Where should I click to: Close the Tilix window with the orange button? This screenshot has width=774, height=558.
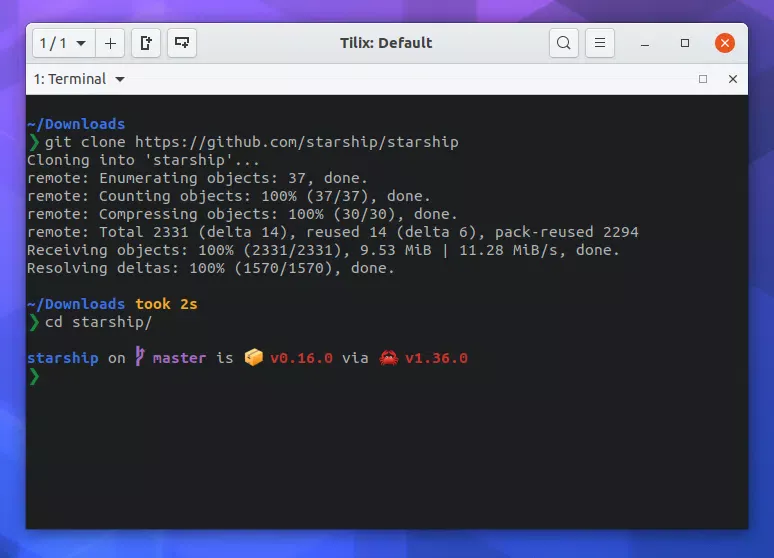[x=725, y=43]
